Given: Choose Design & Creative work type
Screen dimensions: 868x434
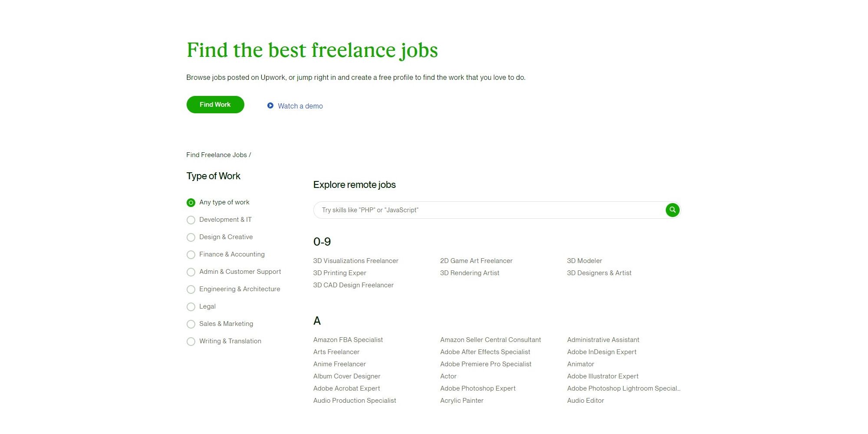Looking at the screenshot, I should (191, 237).
